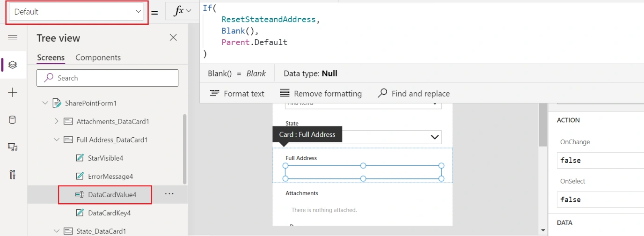Click the Insert plus icon
644x236 pixels.
tap(13, 92)
